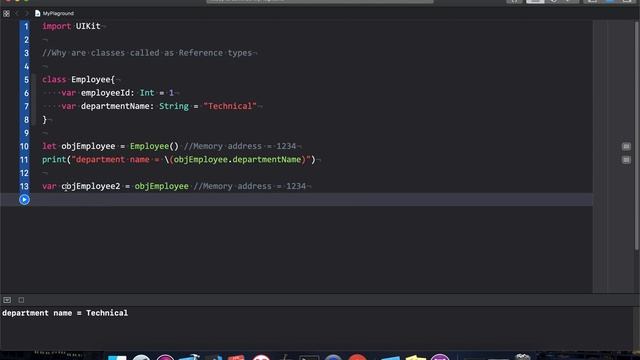The height and width of the screenshot is (360, 640).
Task: Click 'employeeId' variable name on line 6
Action: [105, 93]
